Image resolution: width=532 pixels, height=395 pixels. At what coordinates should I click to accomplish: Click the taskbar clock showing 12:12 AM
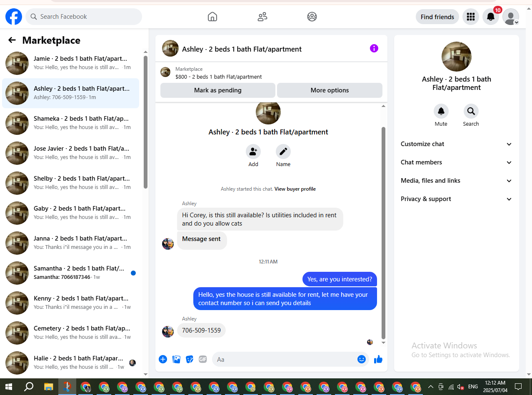click(495, 387)
